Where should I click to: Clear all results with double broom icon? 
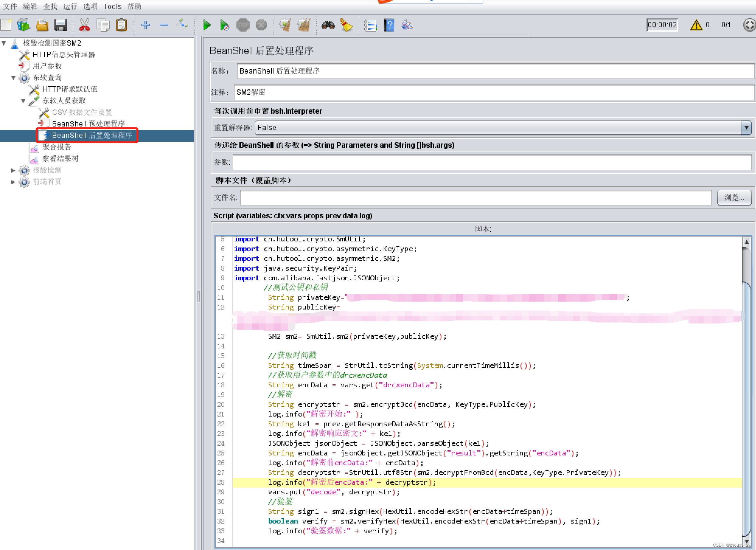[303, 25]
